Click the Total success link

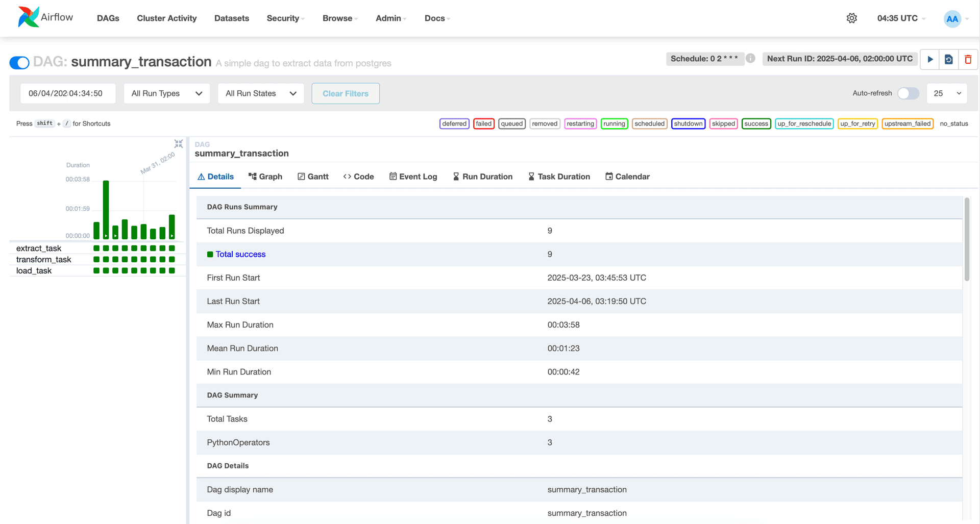tap(240, 254)
